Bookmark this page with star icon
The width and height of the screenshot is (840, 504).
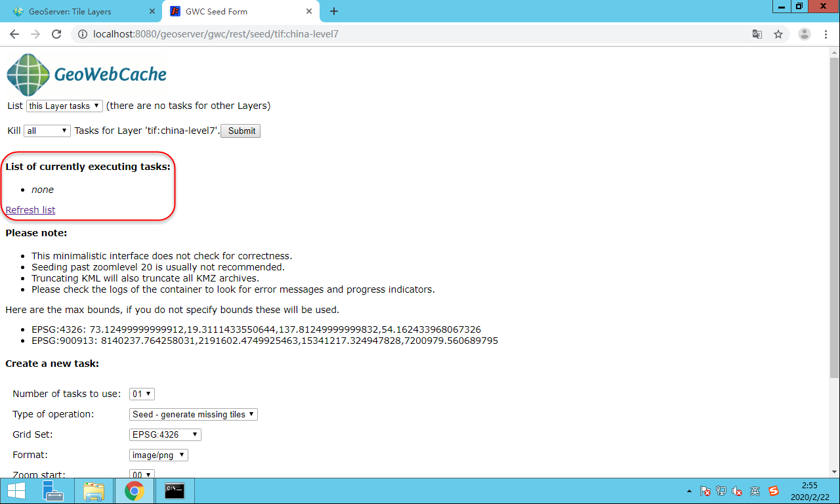(x=778, y=34)
